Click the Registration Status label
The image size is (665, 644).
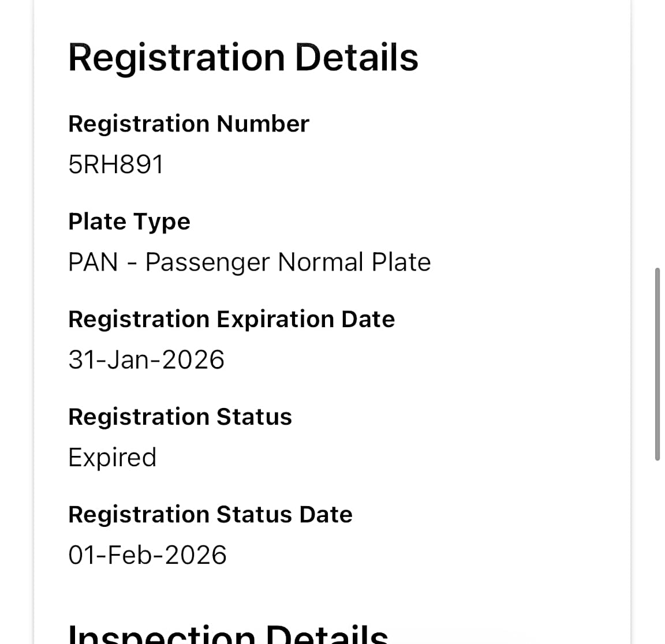[180, 417]
